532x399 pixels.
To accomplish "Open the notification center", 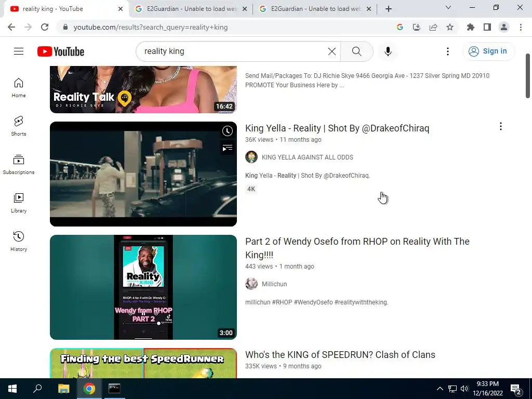I will [x=516, y=389].
